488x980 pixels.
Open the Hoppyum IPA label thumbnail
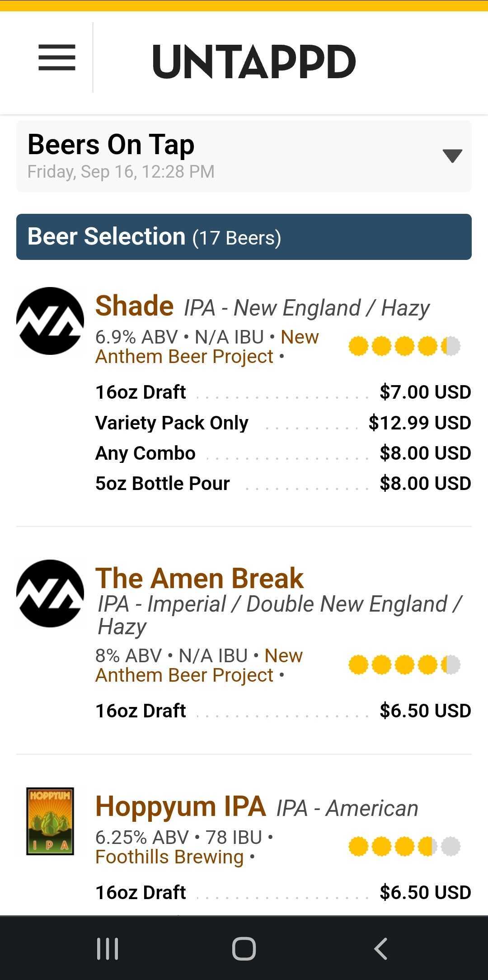point(50,821)
